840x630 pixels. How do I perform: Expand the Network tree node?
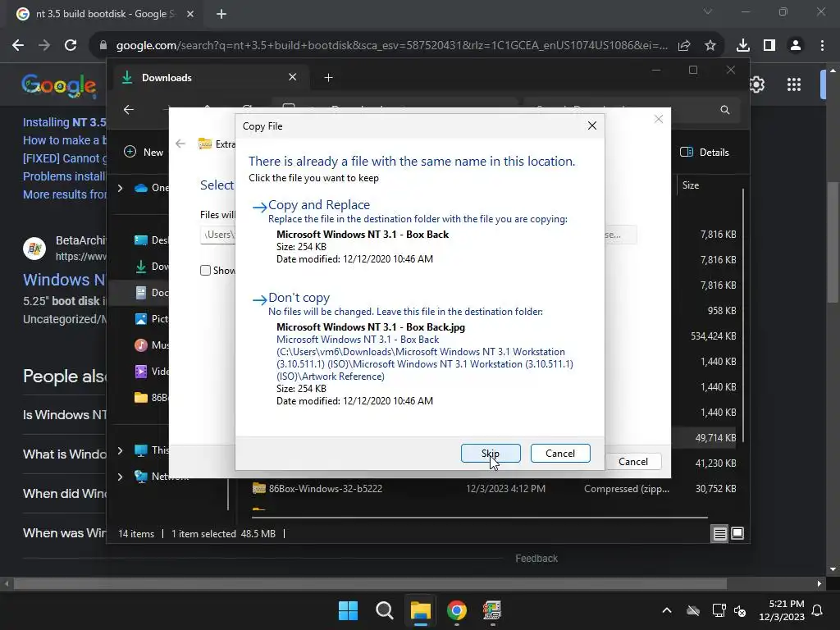(121, 477)
